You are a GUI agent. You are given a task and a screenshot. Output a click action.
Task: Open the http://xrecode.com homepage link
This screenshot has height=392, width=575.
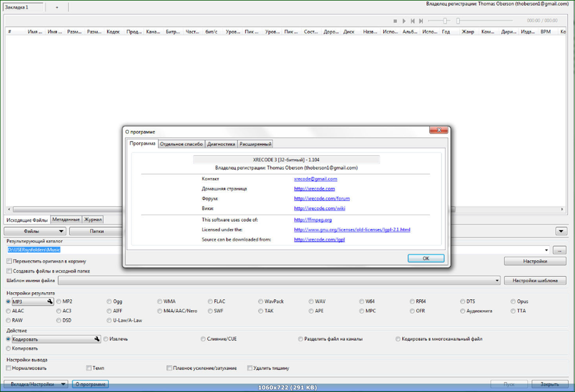pos(314,189)
